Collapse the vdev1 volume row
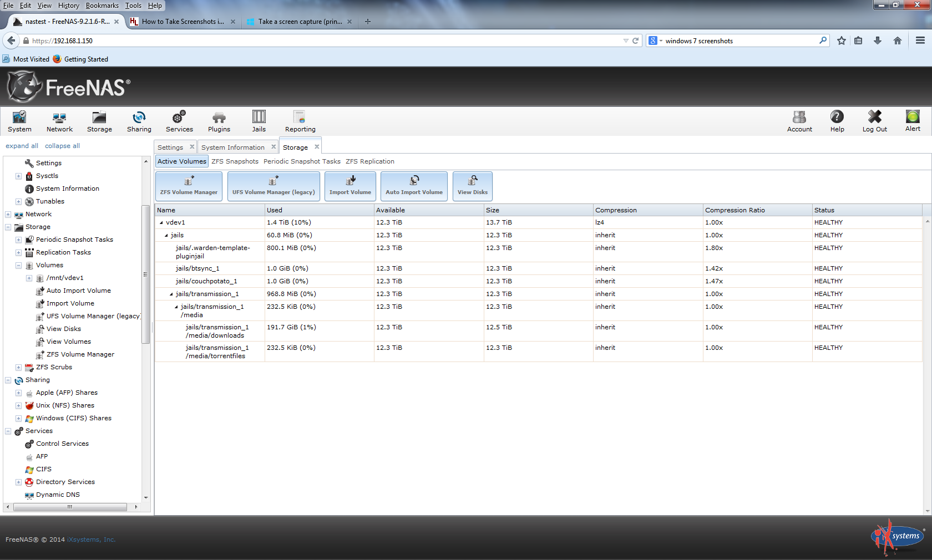 161,223
